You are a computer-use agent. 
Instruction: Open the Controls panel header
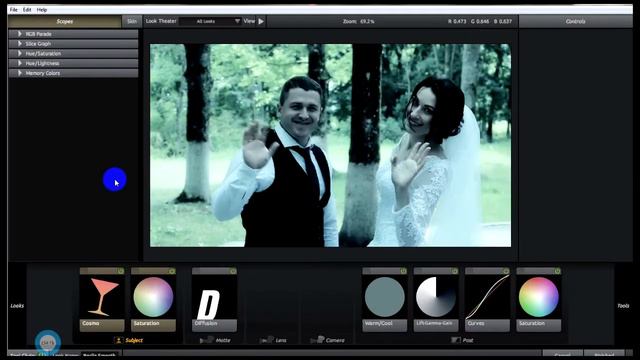point(576,21)
